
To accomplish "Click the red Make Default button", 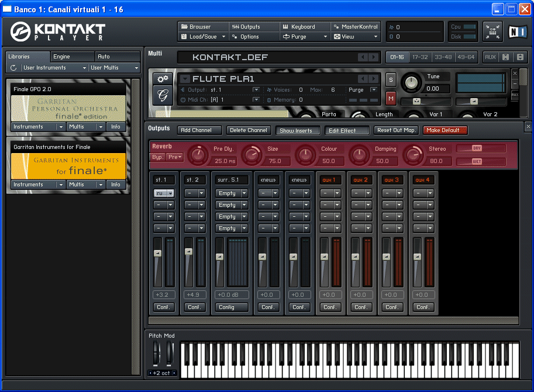I will point(445,130).
